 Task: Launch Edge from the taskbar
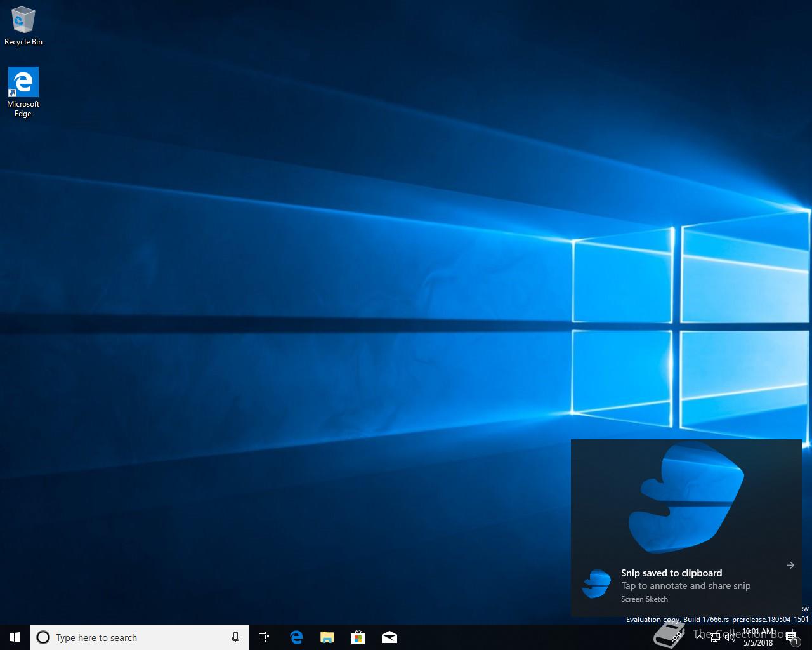[296, 637]
